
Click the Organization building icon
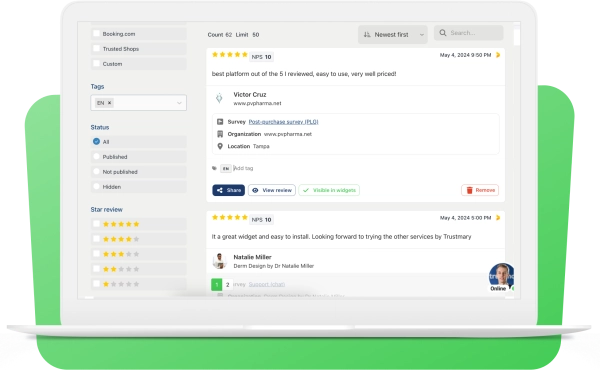tap(220, 134)
